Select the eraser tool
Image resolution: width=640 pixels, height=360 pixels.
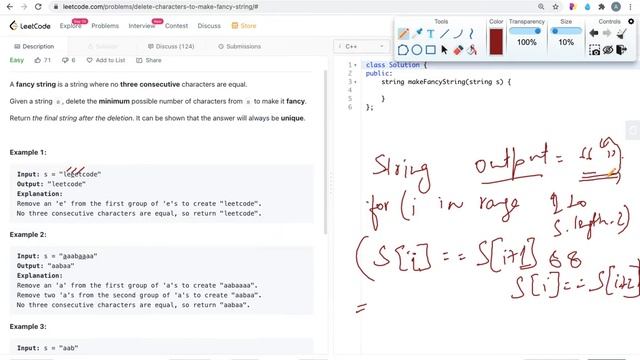click(x=458, y=50)
